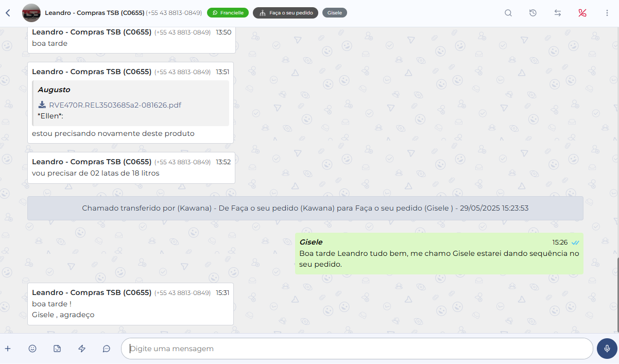Viewport: 619px width, 364px height.
Task: Open Leandro's contact profile picture
Action: [31, 13]
